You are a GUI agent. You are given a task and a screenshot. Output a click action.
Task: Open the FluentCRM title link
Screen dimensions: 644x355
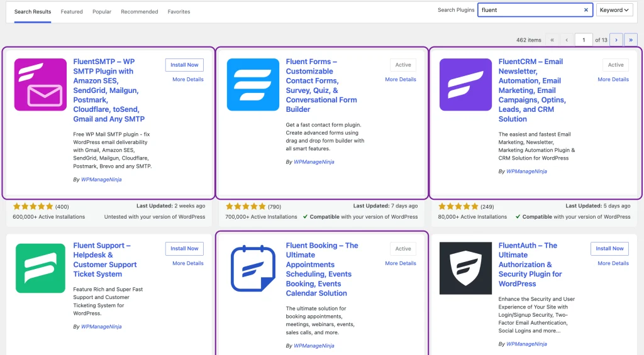(532, 90)
